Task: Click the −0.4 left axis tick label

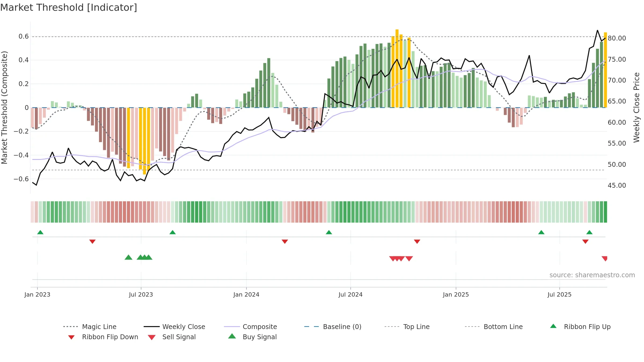Action: (x=21, y=155)
